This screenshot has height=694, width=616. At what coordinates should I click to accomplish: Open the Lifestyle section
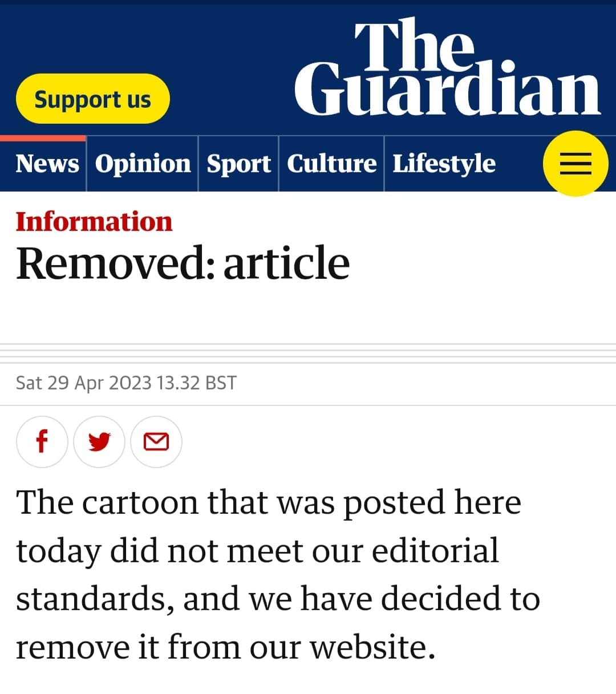pos(444,164)
